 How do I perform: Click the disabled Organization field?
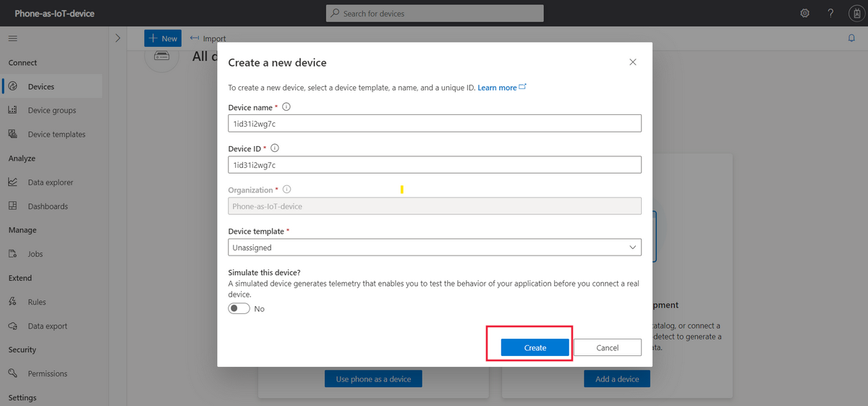(x=435, y=206)
